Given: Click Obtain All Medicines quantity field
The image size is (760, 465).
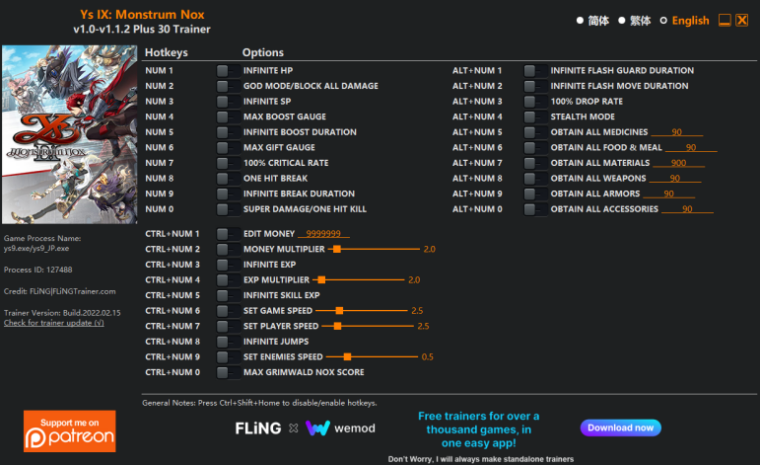Looking at the screenshot, I should click(x=677, y=132).
